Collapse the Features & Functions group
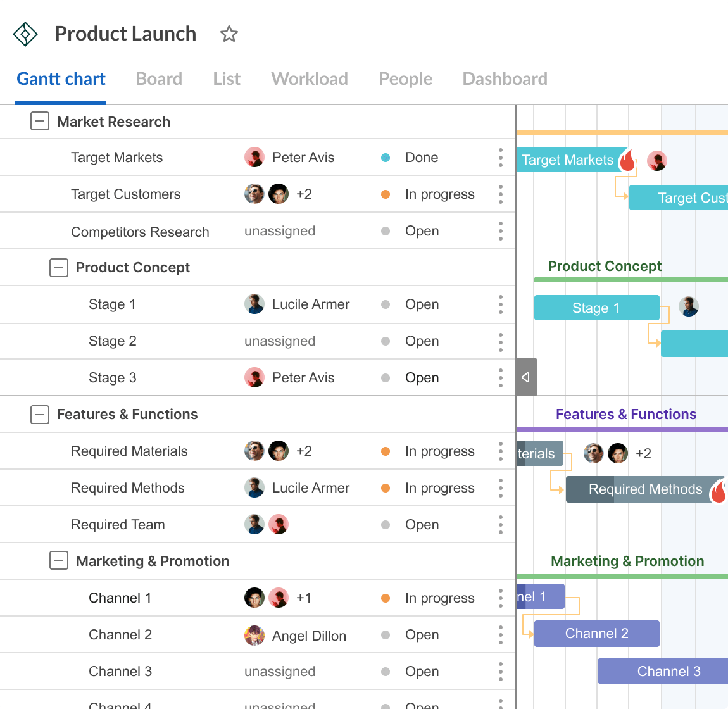The height and width of the screenshot is (709, 728). point(40,415)
